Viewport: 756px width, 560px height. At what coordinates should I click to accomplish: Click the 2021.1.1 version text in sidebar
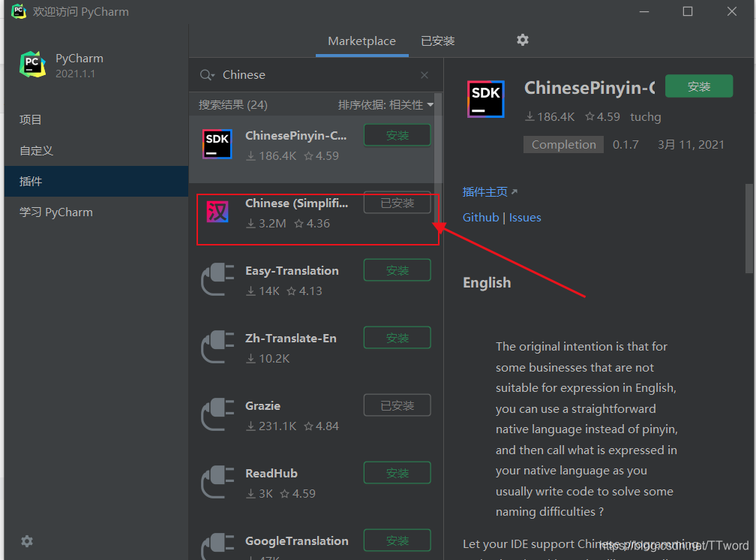click(75, 74)
